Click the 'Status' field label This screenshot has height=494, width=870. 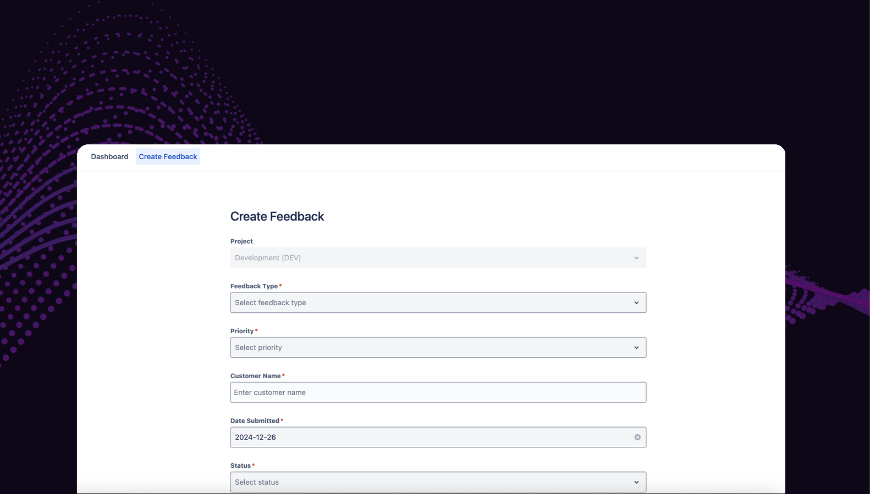point(240,466)
